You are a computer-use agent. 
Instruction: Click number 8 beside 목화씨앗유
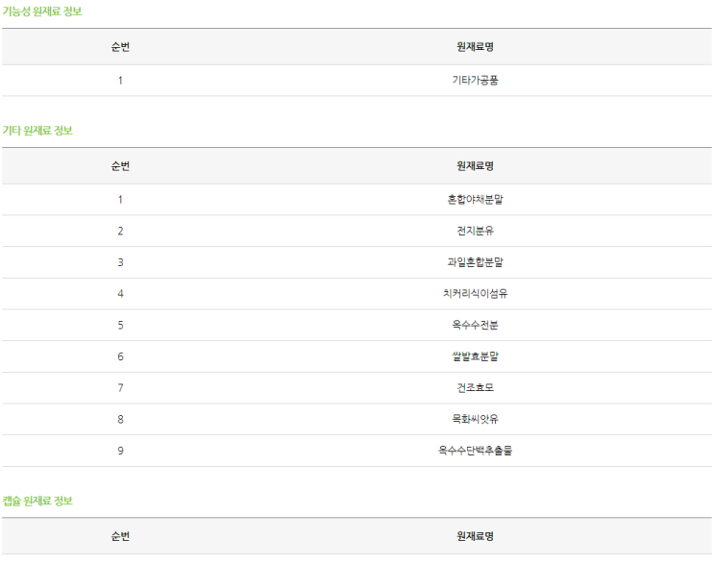coord(120,420)
